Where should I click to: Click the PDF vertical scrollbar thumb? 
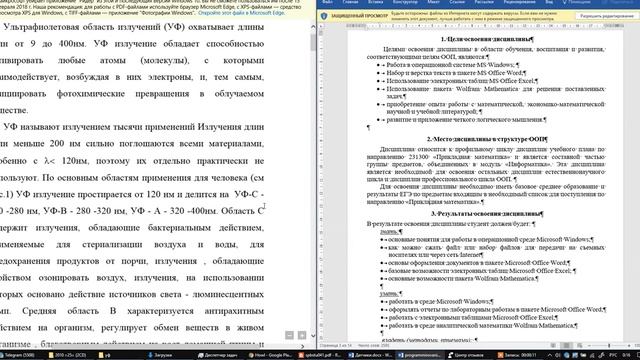coord(313,42)
